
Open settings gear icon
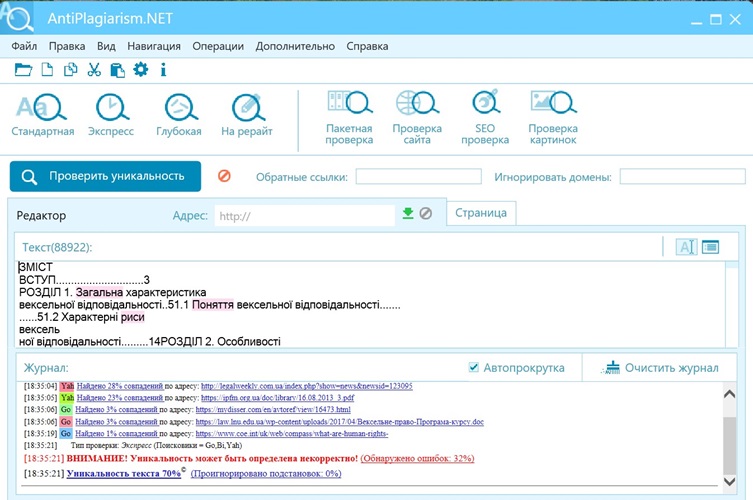(x=141, y=70)
